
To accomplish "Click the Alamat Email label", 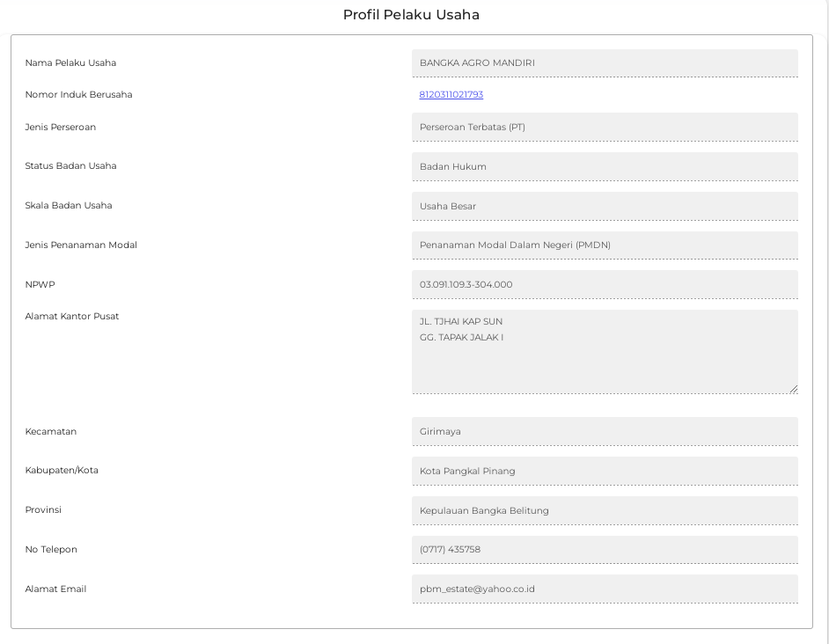I will pyautogui.click(x=55, y=589).
